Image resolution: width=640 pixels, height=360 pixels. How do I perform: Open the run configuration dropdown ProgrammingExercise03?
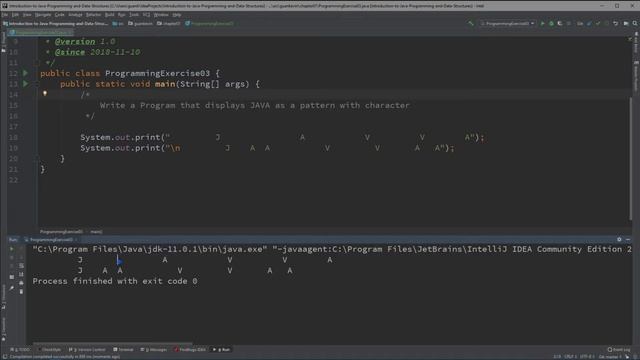coord(507,24)
